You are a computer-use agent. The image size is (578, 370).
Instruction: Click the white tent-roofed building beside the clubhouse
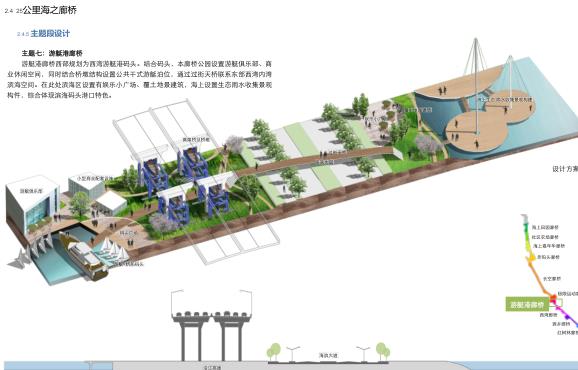click(111, 202)
